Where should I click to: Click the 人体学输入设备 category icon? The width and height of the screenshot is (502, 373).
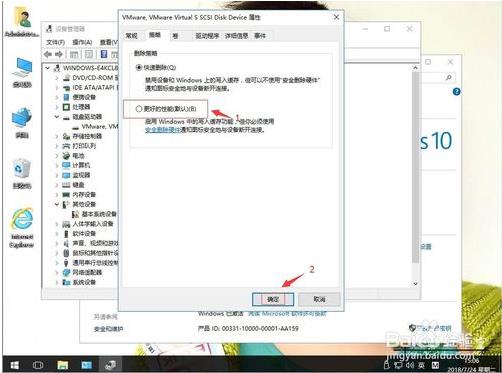point(66,224)
